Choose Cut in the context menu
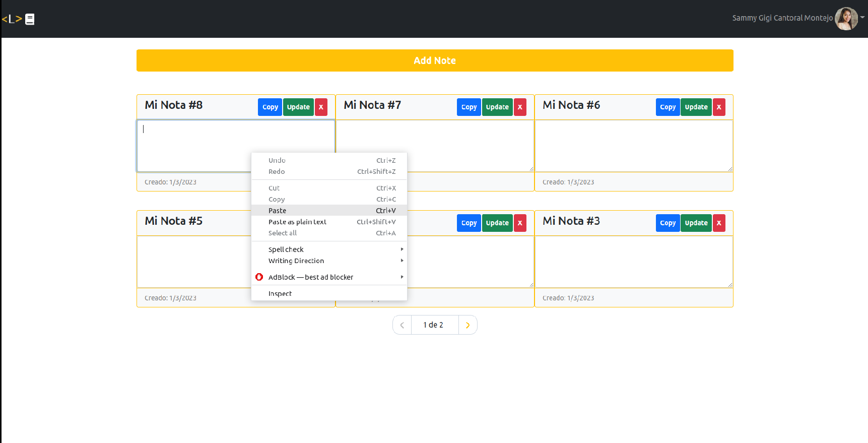This screenshot has width=868, height=443. 329,188
